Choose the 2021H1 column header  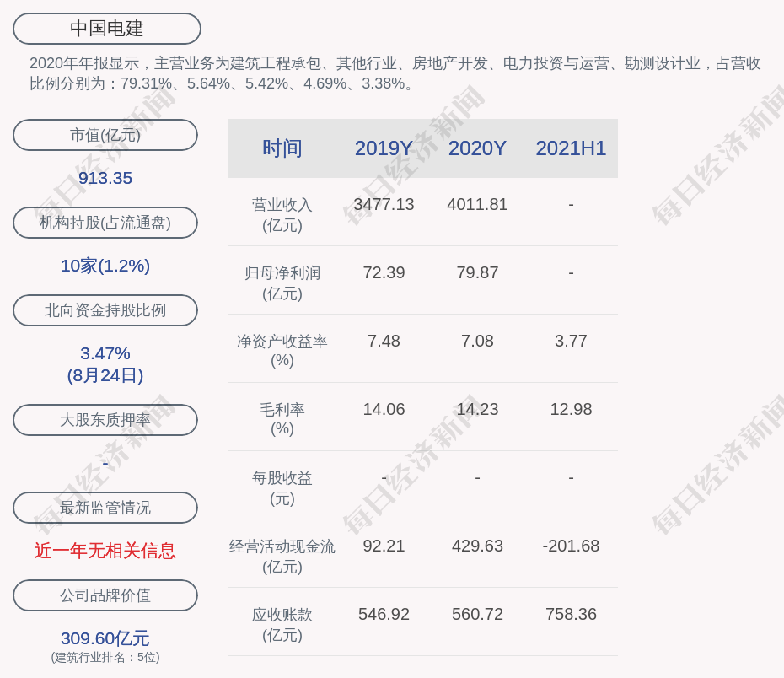tap(571, 148)
